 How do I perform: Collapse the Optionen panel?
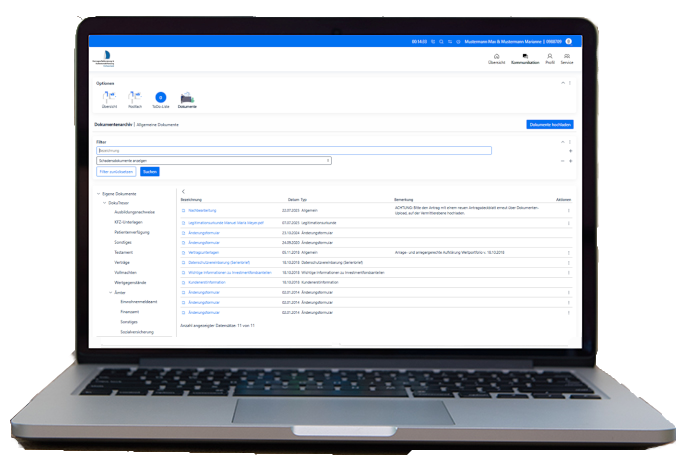(x=563, y=83)
